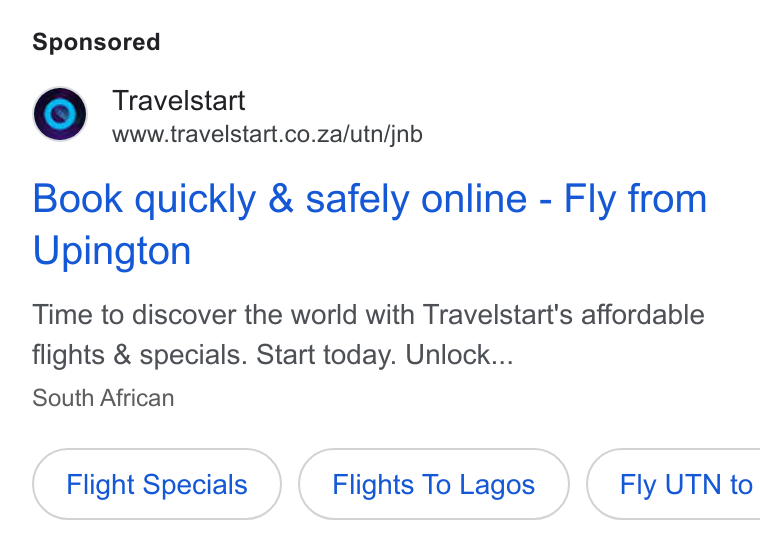Click the Travelstart circular logo icon
760x552 pixels.
tap(60, 114)
